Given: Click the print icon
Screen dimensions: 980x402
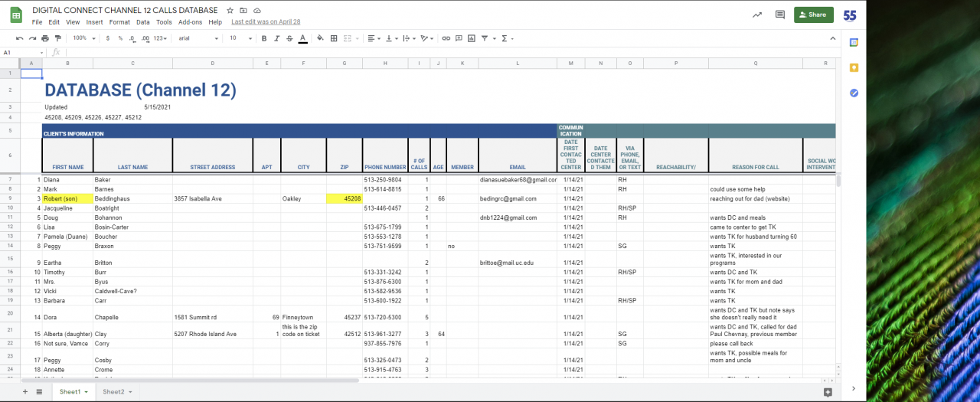Looking at the screenshot, I should pos(45,38).
